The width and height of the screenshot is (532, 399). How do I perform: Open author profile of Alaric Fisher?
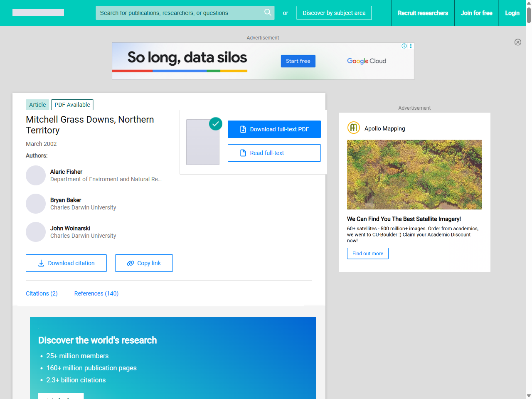pos(66,172)
